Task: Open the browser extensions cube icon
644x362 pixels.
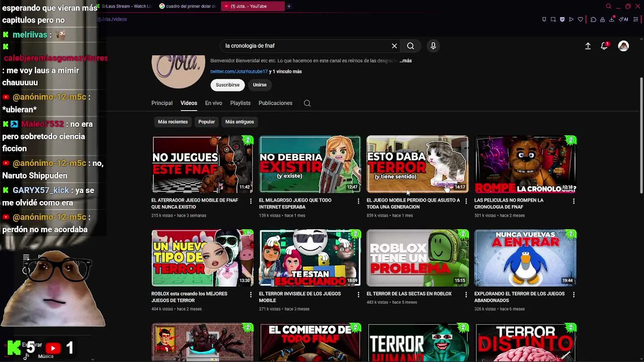Action: (593, 20)
